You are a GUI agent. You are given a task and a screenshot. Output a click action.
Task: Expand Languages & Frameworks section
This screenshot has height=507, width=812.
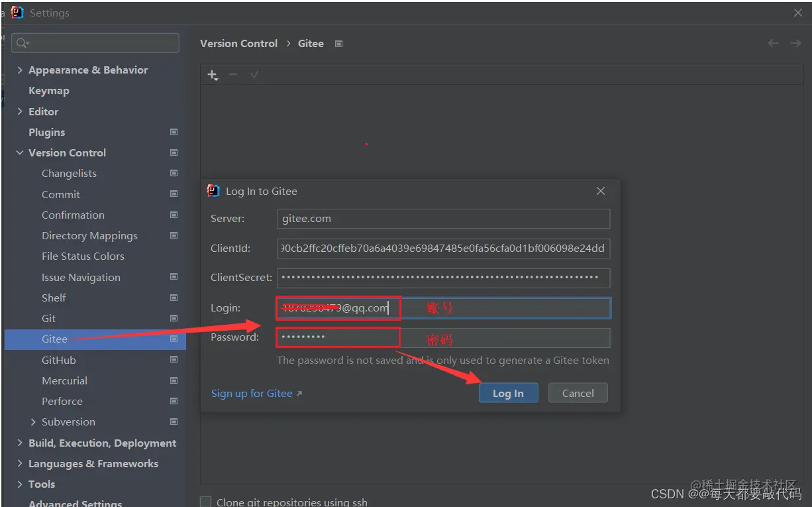pyautogui.click(x=20, y=463)
